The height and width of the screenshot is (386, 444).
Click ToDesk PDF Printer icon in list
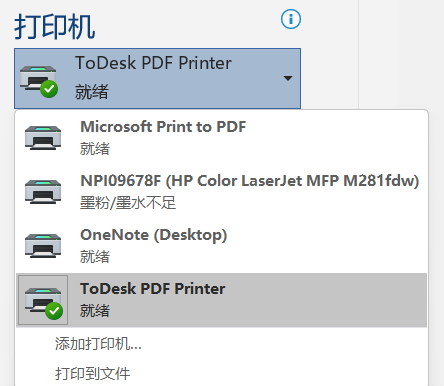coord(44,301)
